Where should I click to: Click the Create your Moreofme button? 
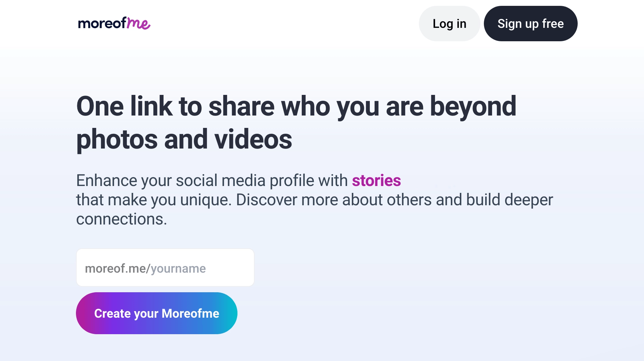coord(156,313)
